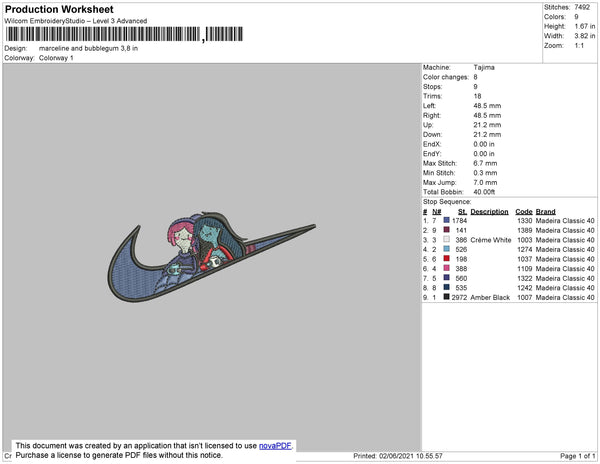The height and width of the screenshot is (464, 600).
Task: Click the blue color swatch for stop 1
Action: (x=446, y=220)
